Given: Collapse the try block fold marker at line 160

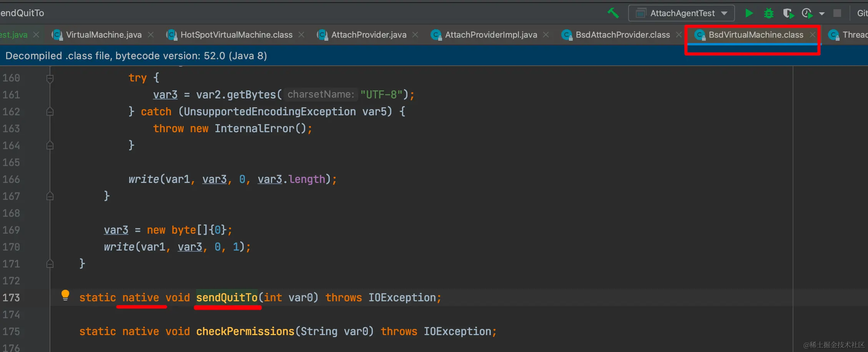Looking at the screenshot, I should [x=50, y=78].
